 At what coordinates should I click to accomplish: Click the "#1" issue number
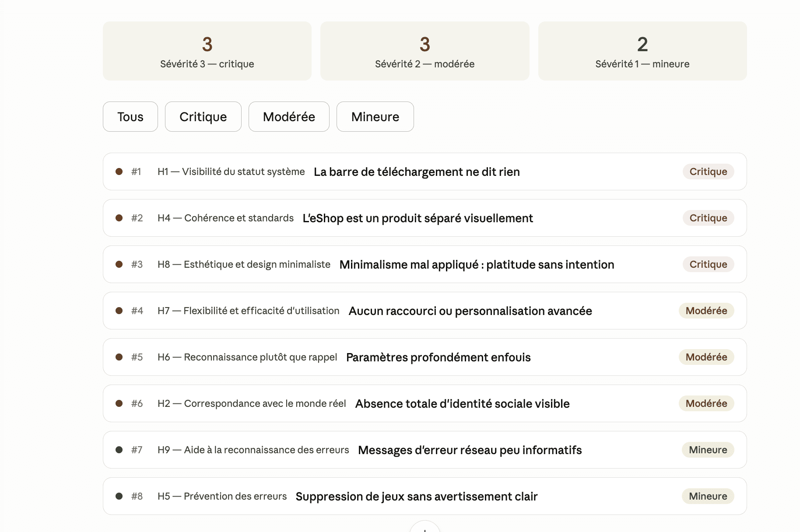tap(136, 171)
